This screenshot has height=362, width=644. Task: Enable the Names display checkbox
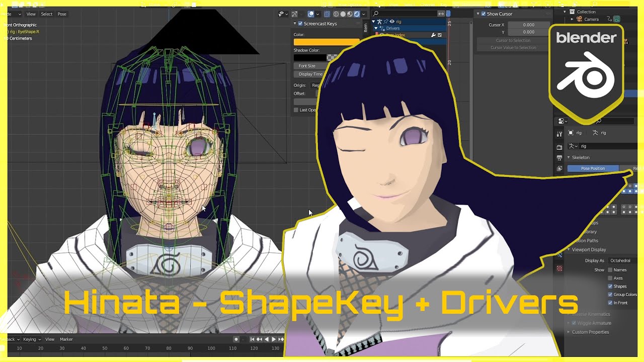(x=610, y=270)
